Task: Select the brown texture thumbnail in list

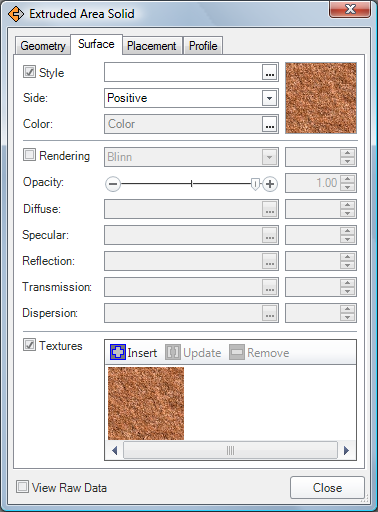Action: [x=146, y=403]
